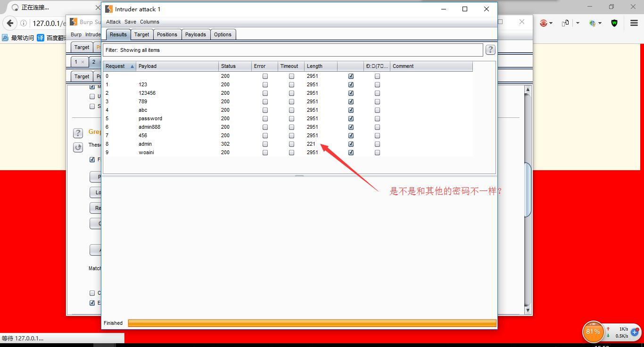Viewport: 644px width, 347px height.
Task: Select the row with payload admin
Action: tap(288, 144)
